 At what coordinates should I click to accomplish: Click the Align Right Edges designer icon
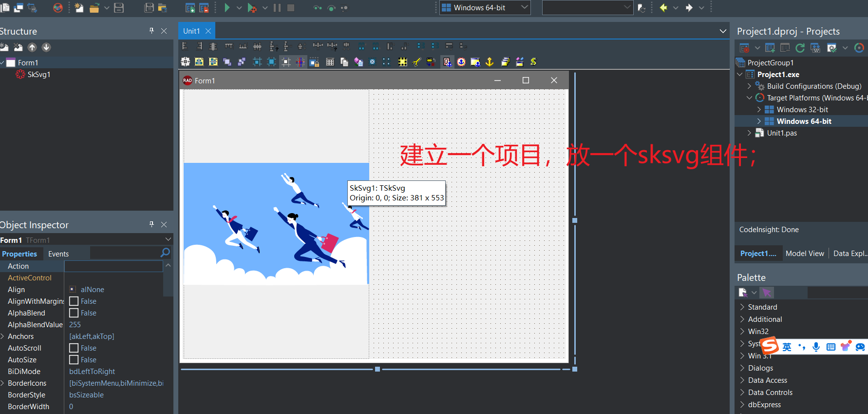[199, 46]
